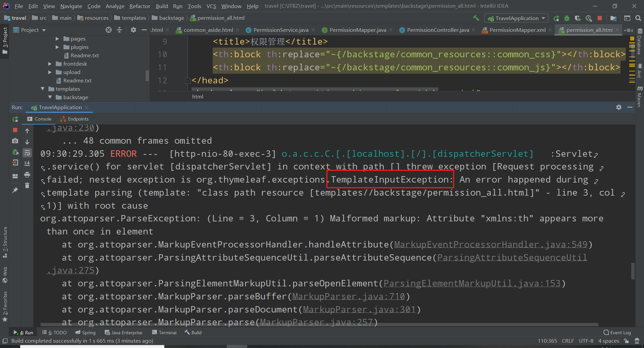Open the Project view dropdown

click(30, 30)
